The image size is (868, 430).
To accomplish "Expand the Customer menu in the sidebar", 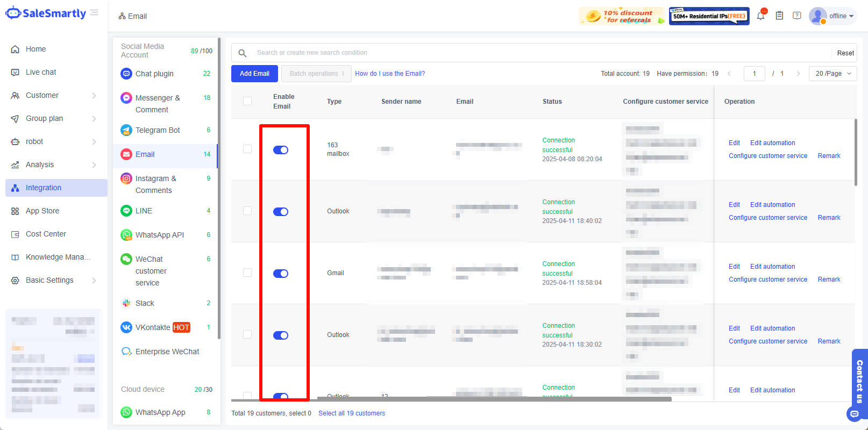I will (54, 95).
